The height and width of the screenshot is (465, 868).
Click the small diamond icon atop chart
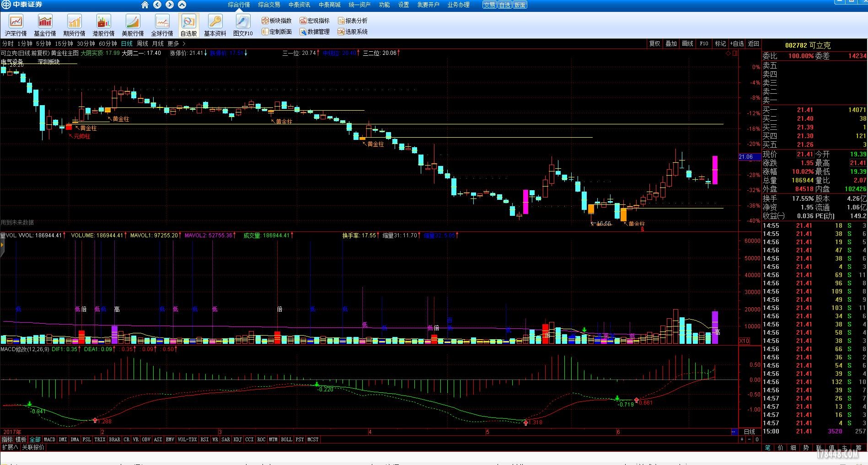pos(728,53)
